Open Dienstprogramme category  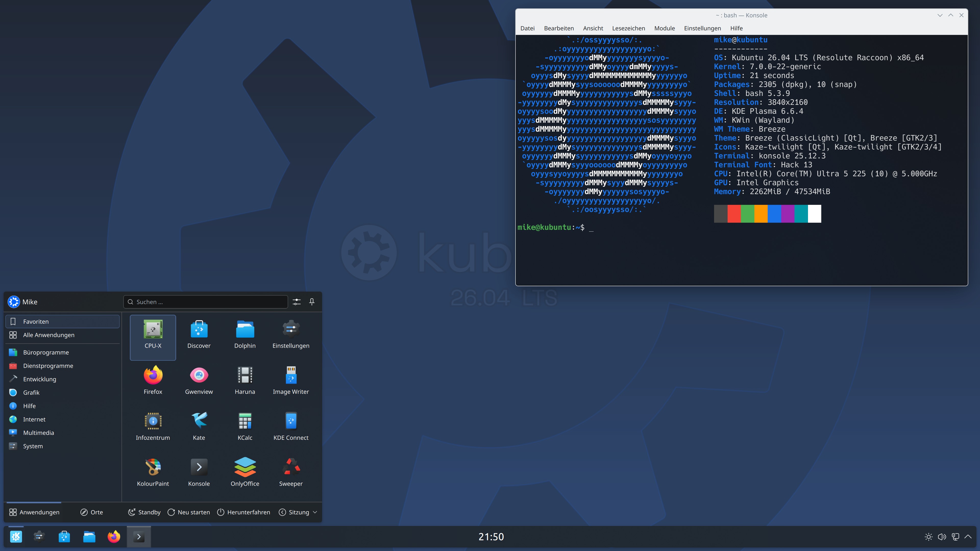pyautogui.click(x=63, y=366)
